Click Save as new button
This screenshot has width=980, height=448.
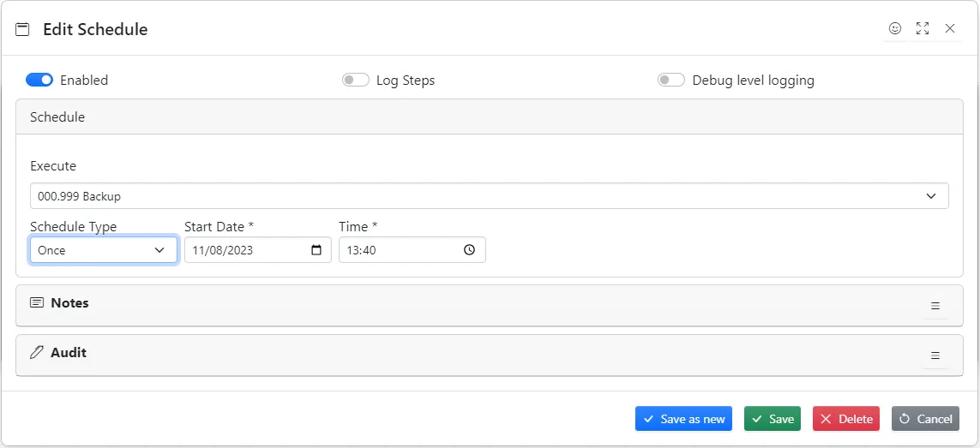click(x=683, y=419)
